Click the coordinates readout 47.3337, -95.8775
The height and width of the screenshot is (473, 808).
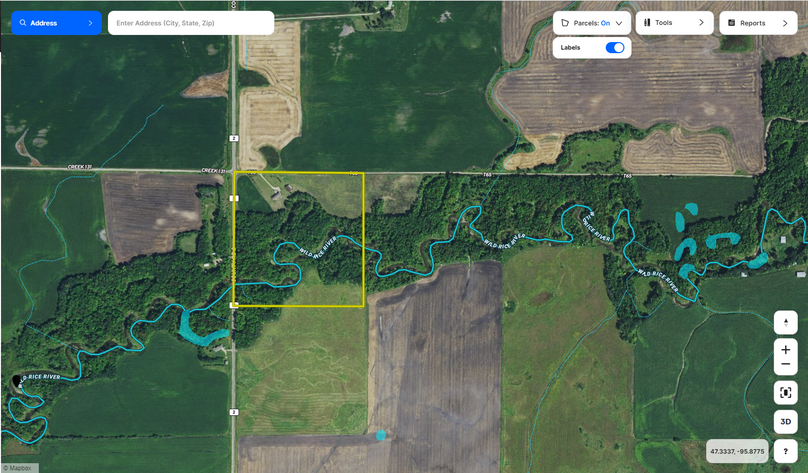point(737,451)
